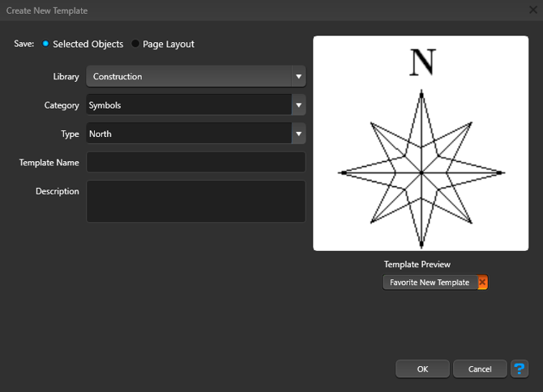Select the Selected Objects radio button
This screenshot has width=543, height=392.
tap(45, 44)
